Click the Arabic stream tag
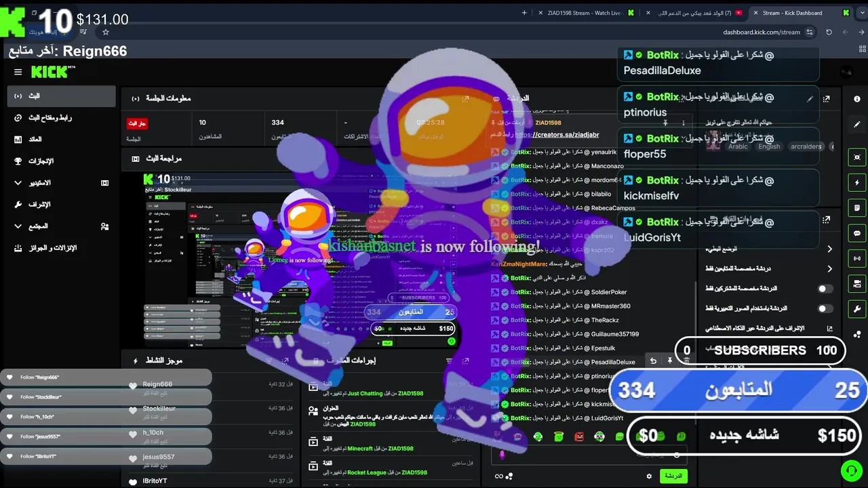 tap(738, 146)
